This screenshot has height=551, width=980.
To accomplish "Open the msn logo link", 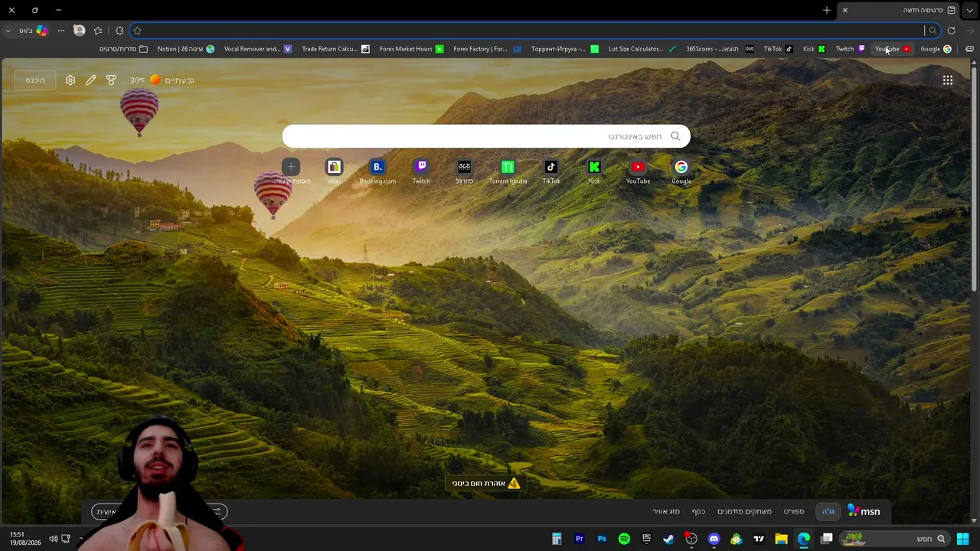I will pyautogui.click(x=864, y=511).
